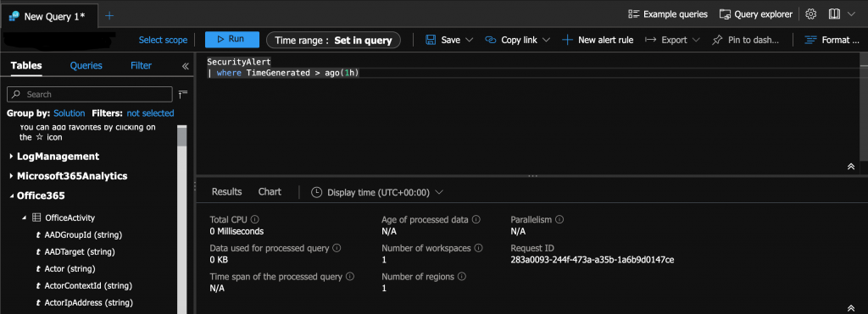The image size is (868, 314).
Task: Pin the query to dashboard
Action: click(746, 40)
